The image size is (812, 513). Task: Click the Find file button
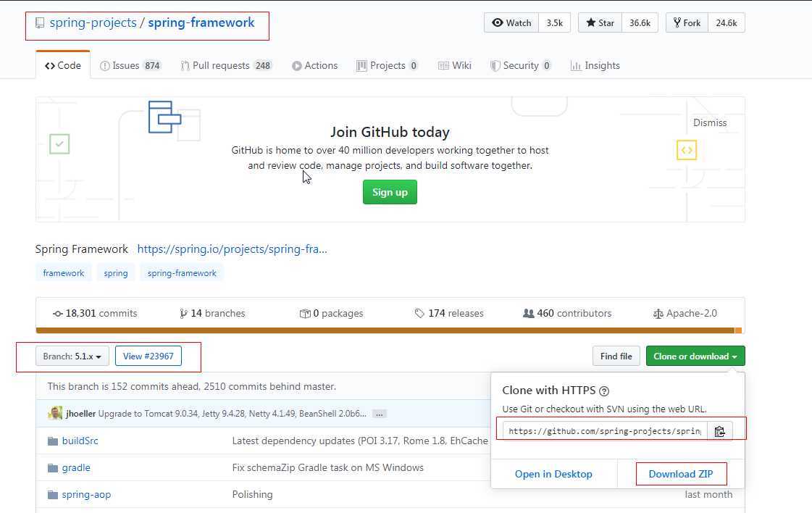coord(616,356)
